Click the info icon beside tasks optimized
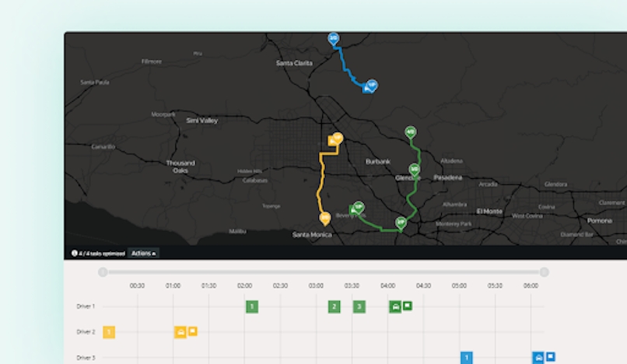Screen dimensions: 627x364 pos(75,254)
